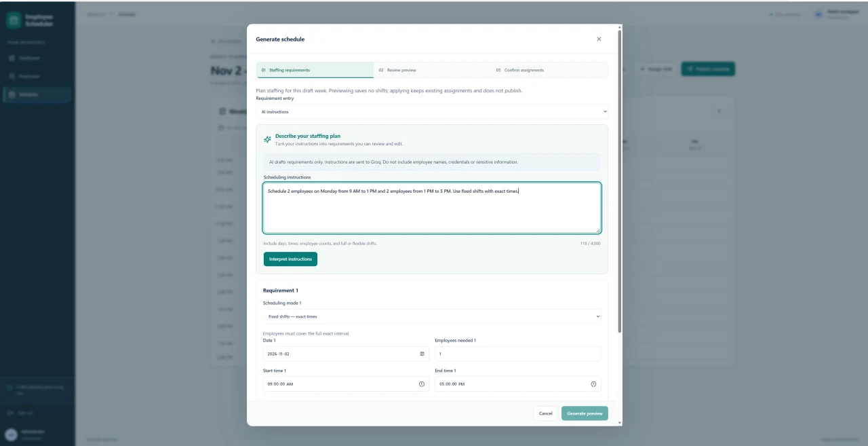Viewport: 868px width, 446px height.
Task: Click the sparkle icon beside Describe your staffing plan
Action: pos(267,139)
